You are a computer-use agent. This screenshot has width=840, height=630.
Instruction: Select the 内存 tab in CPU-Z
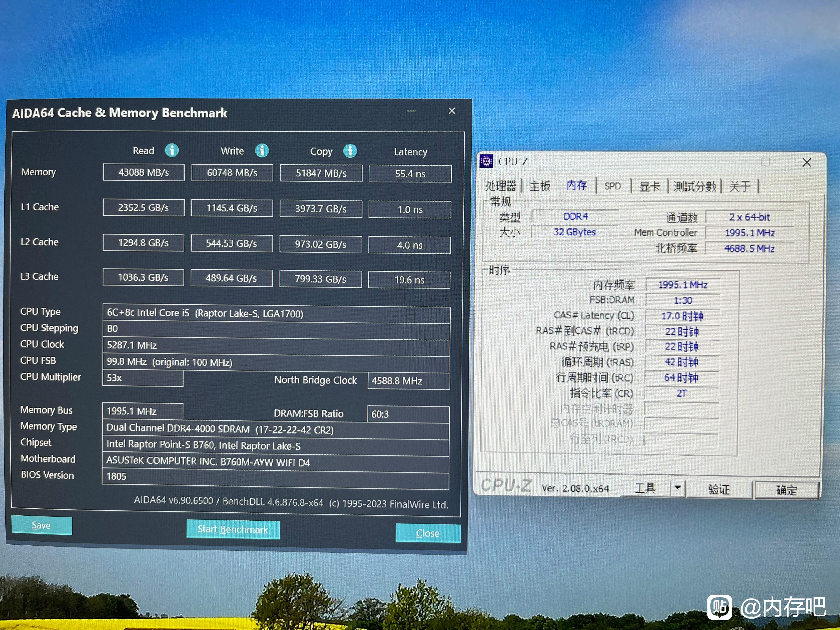(576, 185)
